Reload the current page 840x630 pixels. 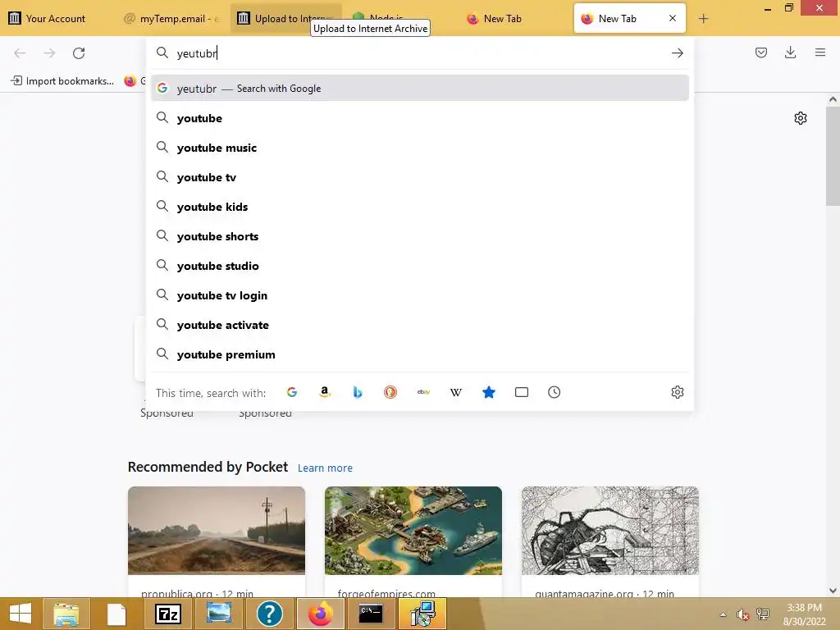(79, 53)
